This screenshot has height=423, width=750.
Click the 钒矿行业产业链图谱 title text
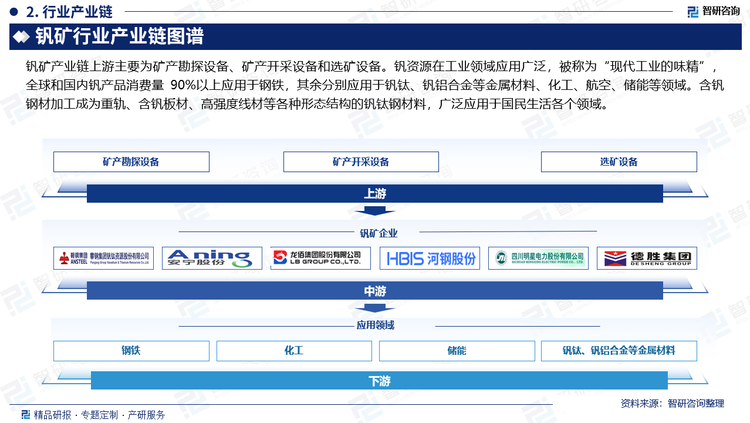click(x=120, y=36)
